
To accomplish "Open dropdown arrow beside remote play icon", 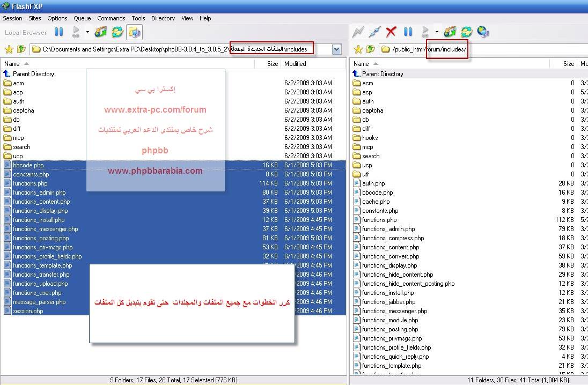I will click(x=437, y=32).
